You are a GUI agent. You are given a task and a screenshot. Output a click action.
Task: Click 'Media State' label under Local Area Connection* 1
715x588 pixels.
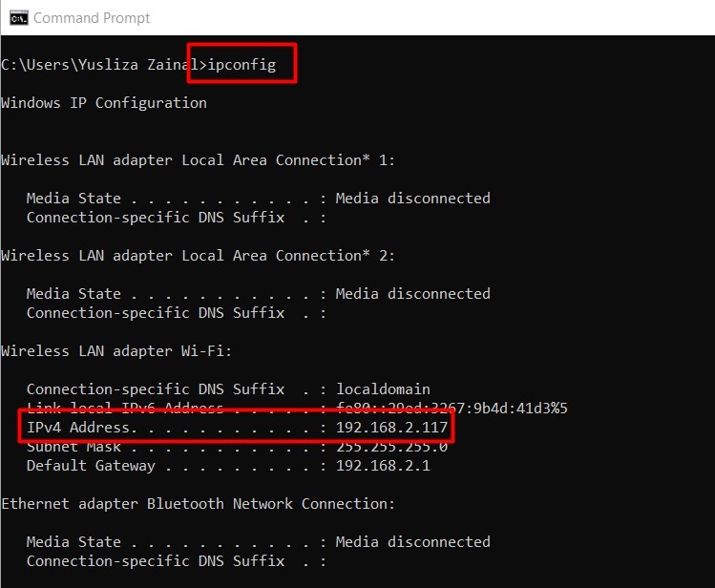point(74,199)
